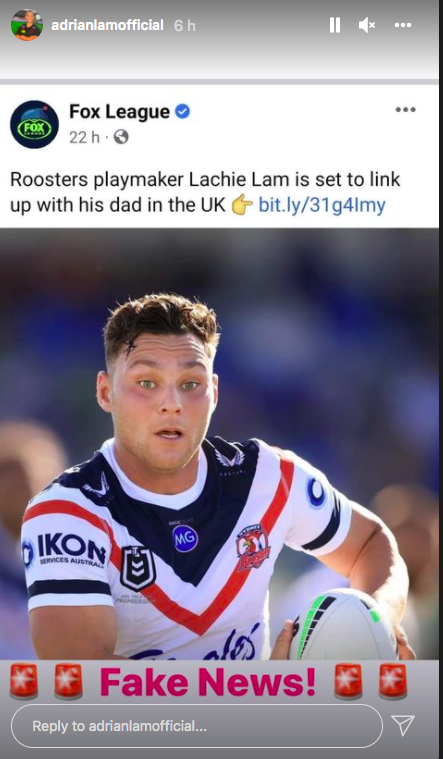
Task: Unmute the story audio
Action: point(367,25)
